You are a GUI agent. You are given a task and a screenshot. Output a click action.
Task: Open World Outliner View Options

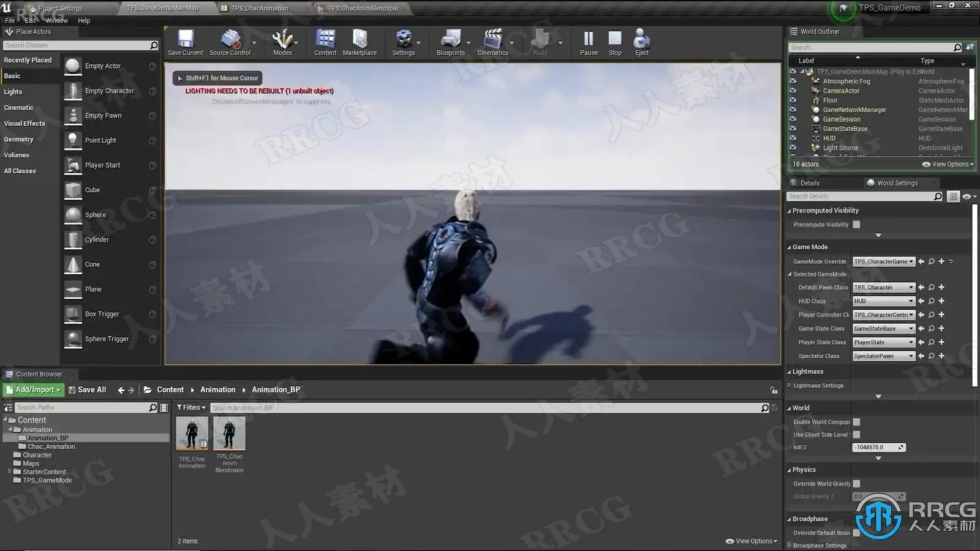(x=948, y=164)
